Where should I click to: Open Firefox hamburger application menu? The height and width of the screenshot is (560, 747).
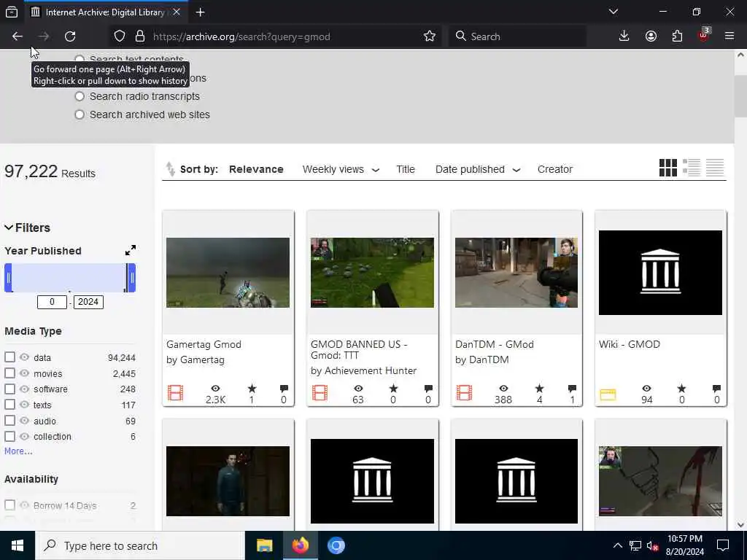[x=729, y=36]
